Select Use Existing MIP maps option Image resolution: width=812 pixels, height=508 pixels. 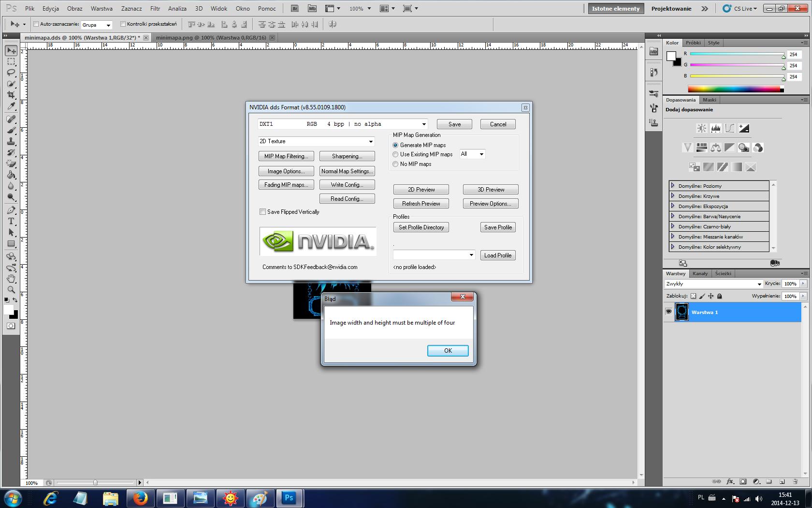click(395, 154)
